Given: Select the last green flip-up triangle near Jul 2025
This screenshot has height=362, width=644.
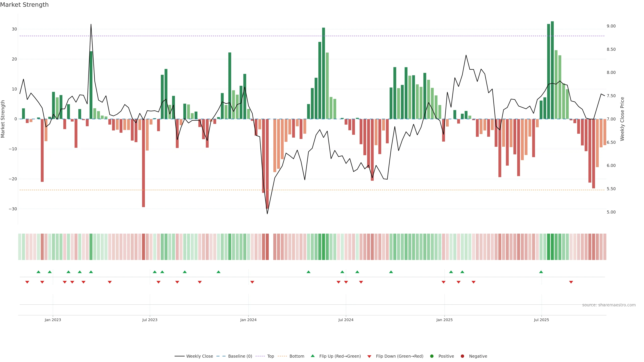Looking at the screenshot, I should tap(541, 272).
